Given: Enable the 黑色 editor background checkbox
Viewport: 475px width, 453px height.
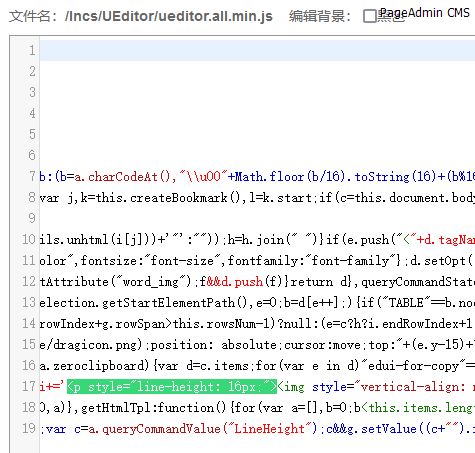Looking at the screenshot, I should point(369,16).
